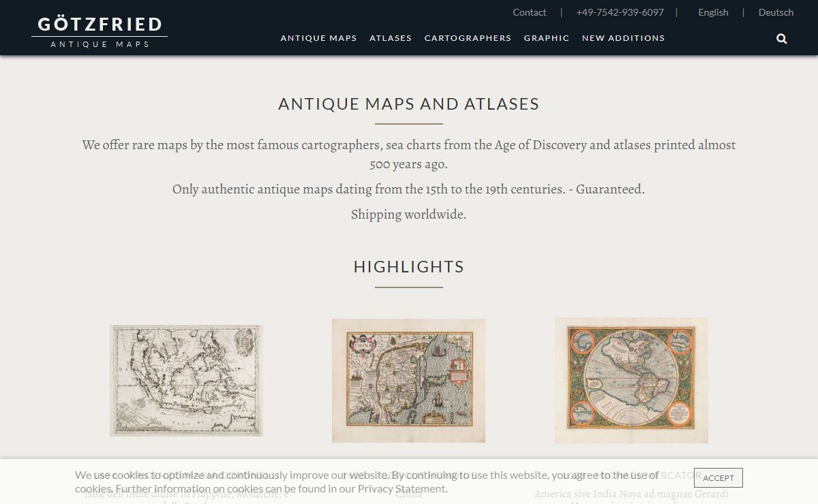Click the phone number +49-7542-939-6097
Viewport: 818px width, 504px height.
point(620,12)
